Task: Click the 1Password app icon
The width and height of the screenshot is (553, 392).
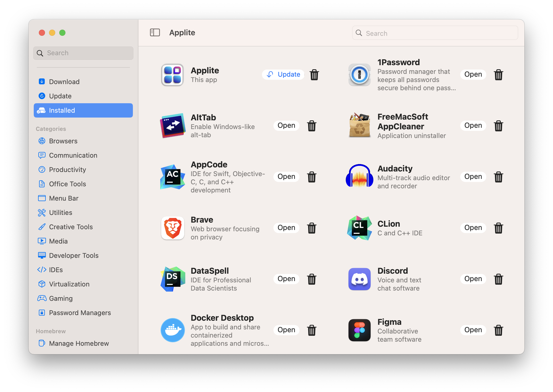Action: (360, 75)
